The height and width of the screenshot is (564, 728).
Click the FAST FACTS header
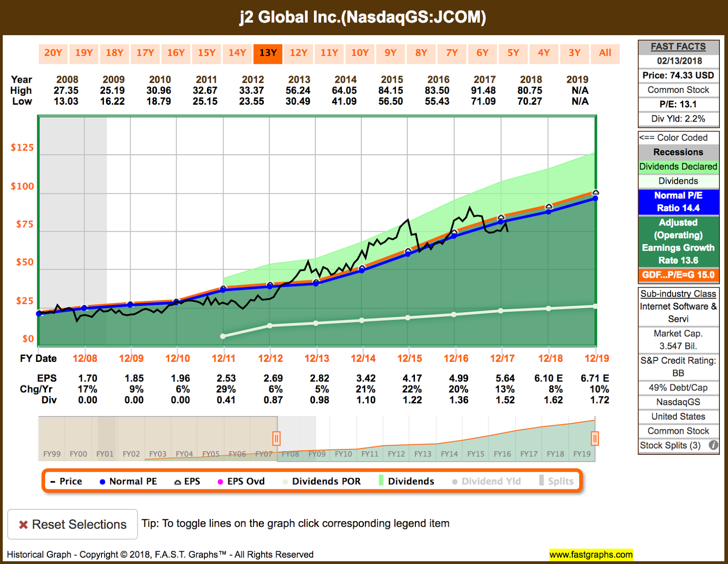pyautogui.click(x=678, y=47)
